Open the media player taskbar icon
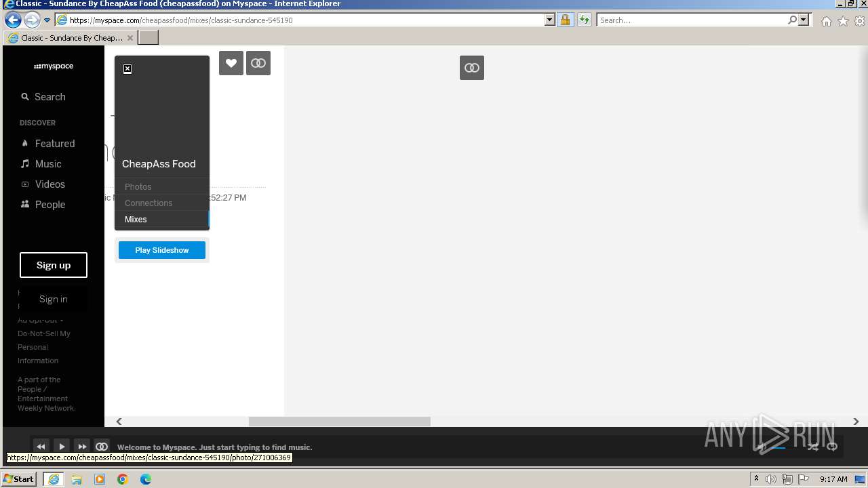This screenshot has width=868, height=488. click(100, 479)
